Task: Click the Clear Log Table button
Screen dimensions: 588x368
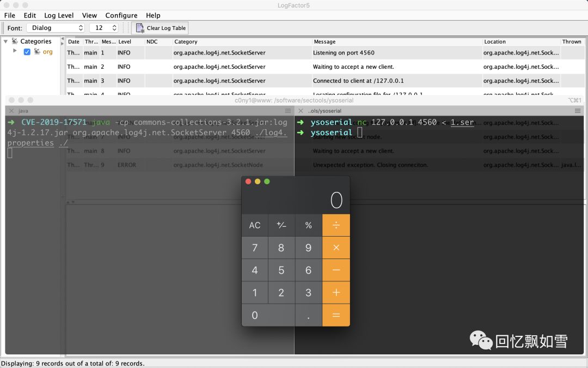Action: click(x=161, y=28)
